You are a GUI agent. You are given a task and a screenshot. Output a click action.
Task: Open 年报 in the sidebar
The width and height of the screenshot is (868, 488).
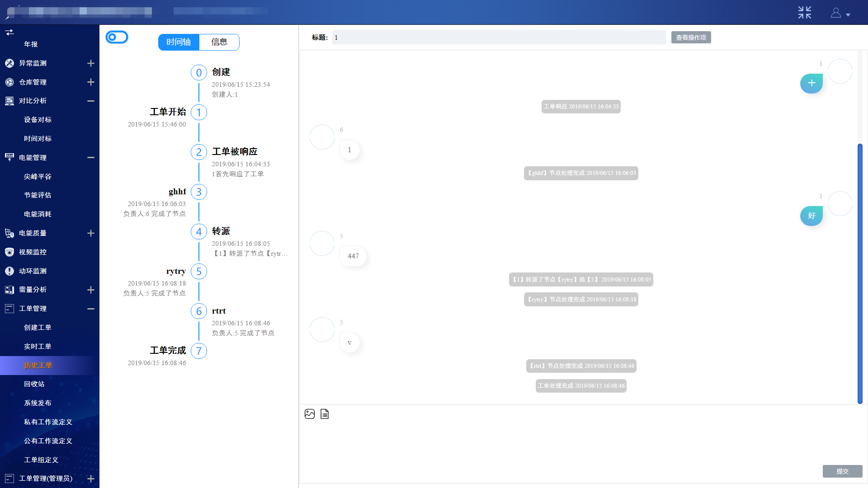pyautogui.click(x=31, y=44)
